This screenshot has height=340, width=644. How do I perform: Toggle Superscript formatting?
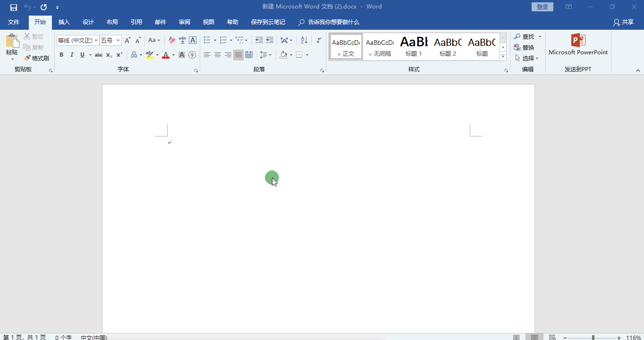pos(119,55)
